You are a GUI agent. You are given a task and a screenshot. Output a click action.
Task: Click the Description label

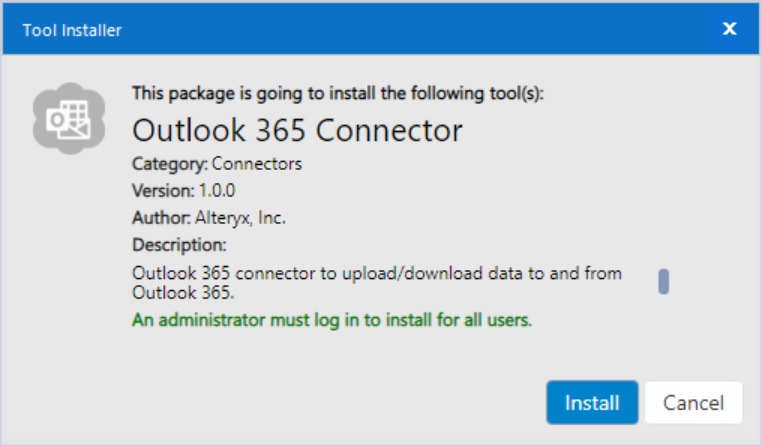(x=179, y=245)
